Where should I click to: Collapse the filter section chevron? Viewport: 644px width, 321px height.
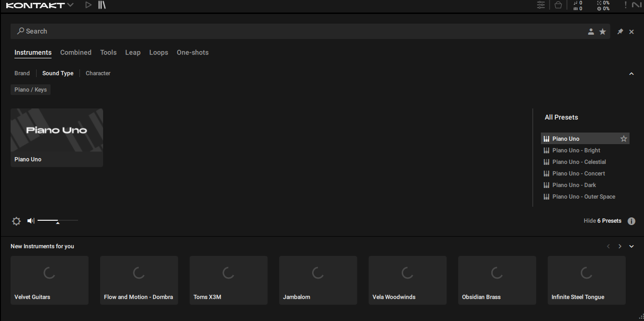[x=631, y=74]
